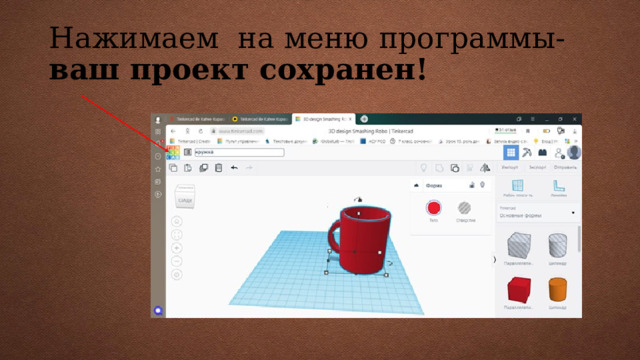Click the Zoom out minus button
Viewport: 640px width, 360px height.
[x=177, y=261]
